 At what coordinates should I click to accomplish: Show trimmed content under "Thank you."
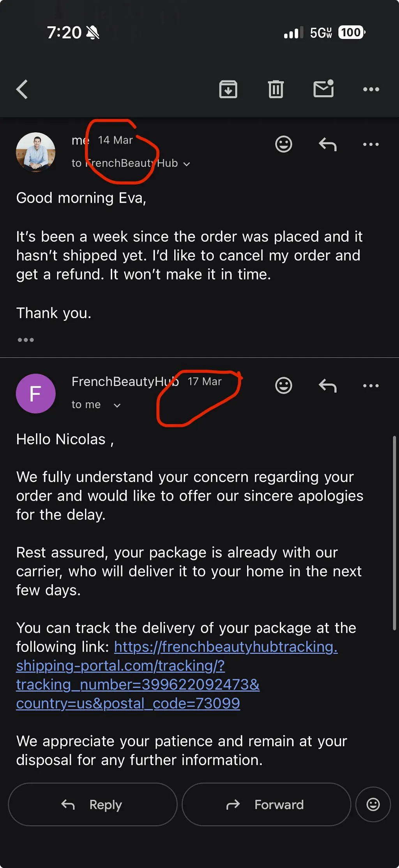click(x=26, y=340)
